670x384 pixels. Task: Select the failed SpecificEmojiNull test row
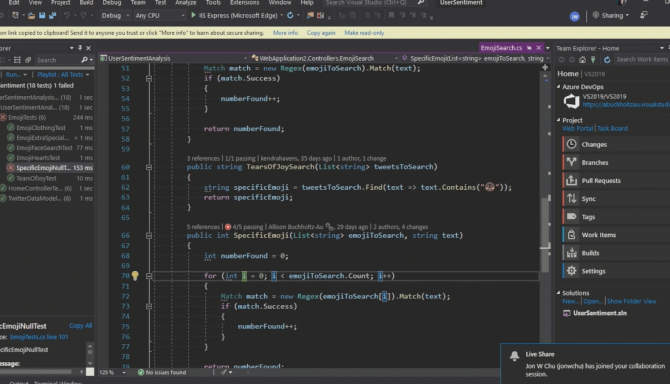47,168
